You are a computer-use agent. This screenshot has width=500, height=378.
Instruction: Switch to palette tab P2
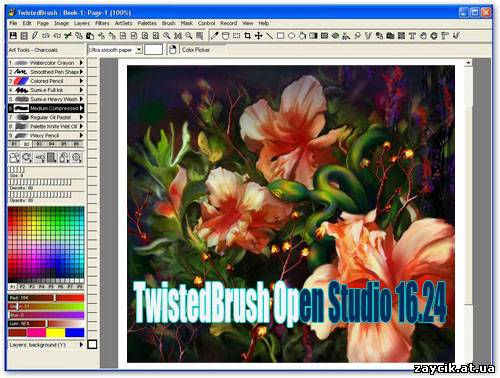coord(22,287)
